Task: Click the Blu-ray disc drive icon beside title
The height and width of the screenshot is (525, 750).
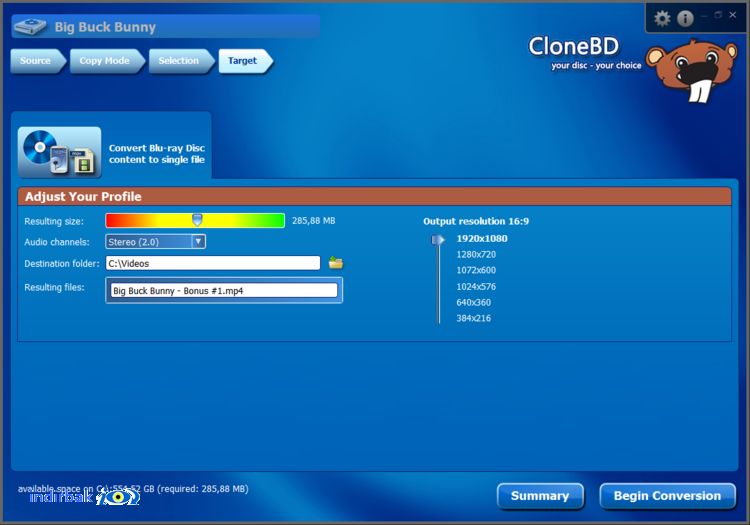Action: (x=30, y=27)
